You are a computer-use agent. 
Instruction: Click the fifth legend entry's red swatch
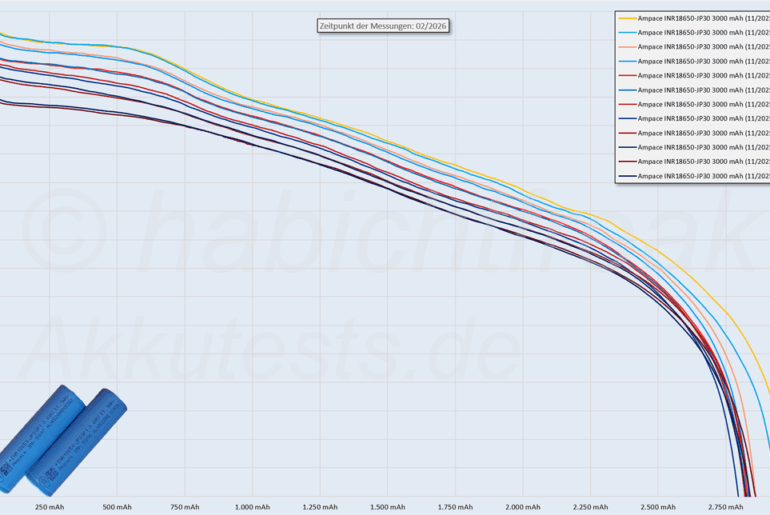click(x=627, y=75)
